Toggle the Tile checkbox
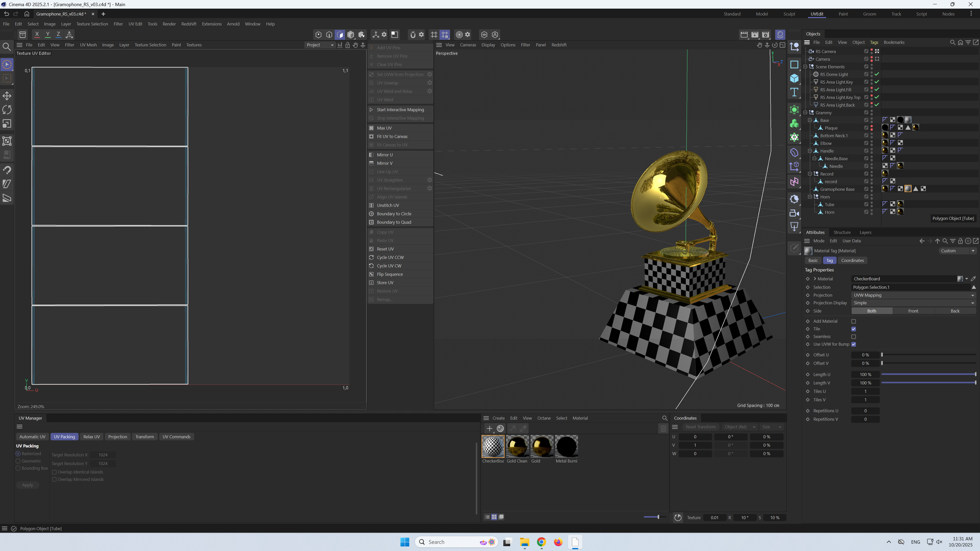Viewport: 980px width, 551px height. 853,329
